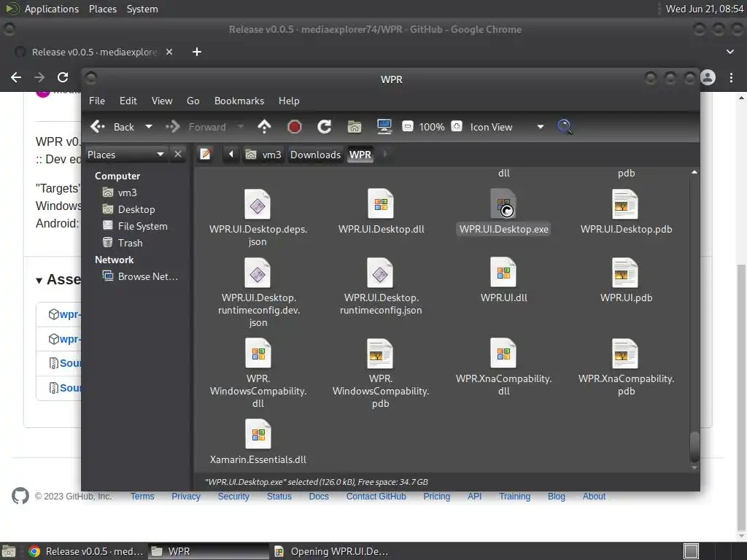Click Back navigation button
This screenshot has width=747, height=560.
pos(113,127)
